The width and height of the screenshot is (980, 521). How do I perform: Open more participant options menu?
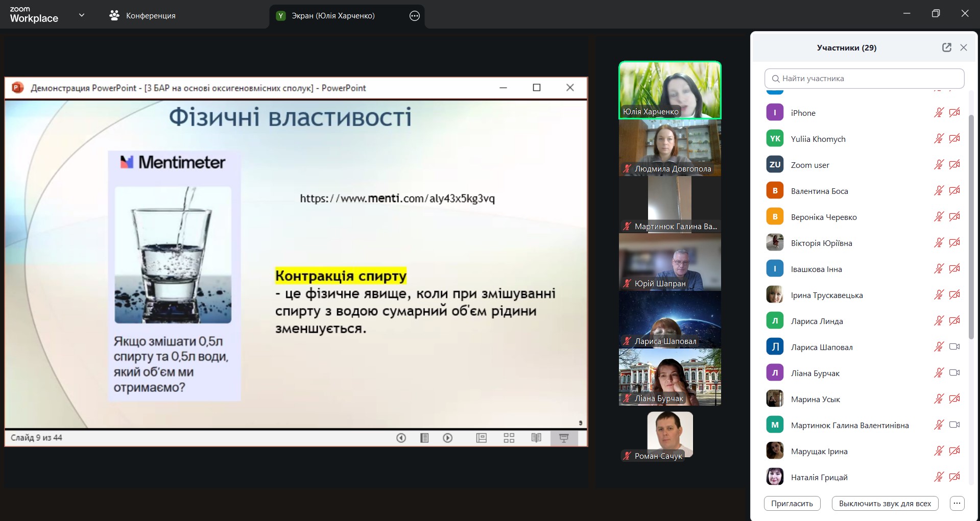click(x=957, y=503)
